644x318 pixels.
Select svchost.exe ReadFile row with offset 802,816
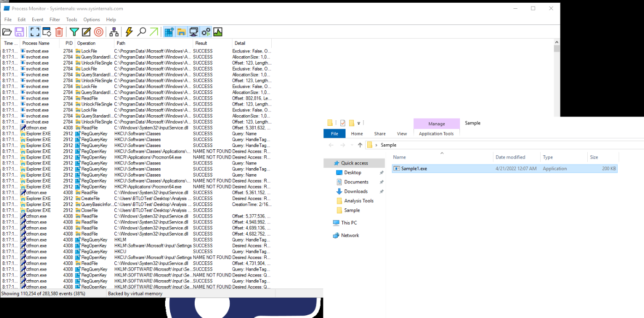click(x=137, y=98)
